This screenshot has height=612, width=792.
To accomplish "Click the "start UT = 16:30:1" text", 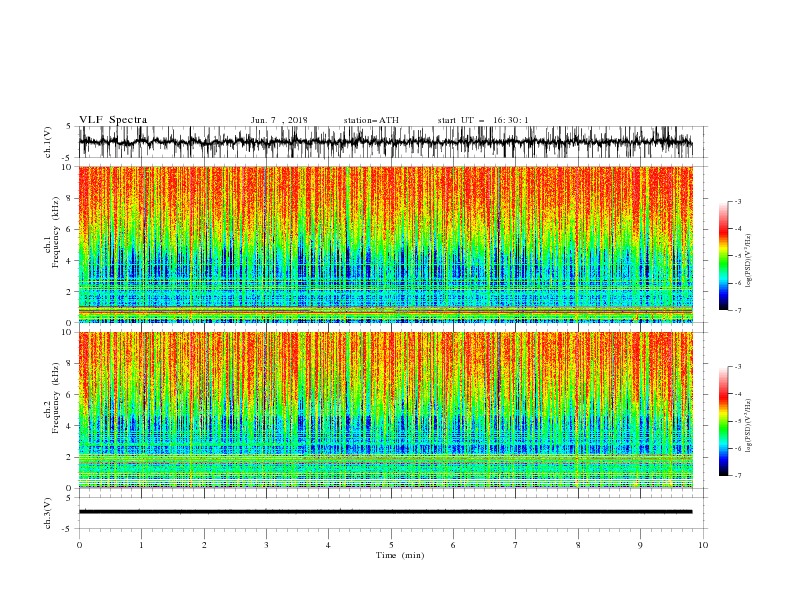I will click(483, 120).
